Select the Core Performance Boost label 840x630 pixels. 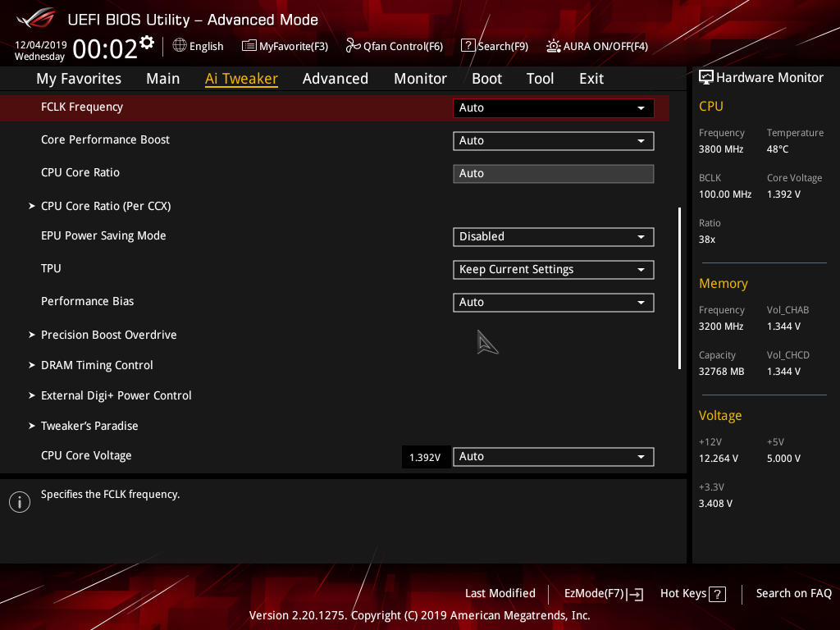point(105,139)
